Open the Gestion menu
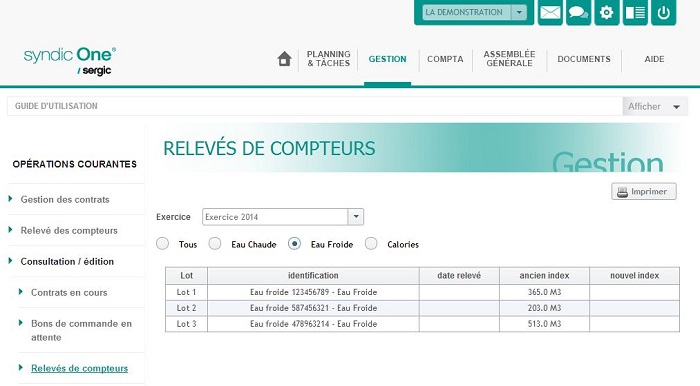This screenshot has height=386, width=700. tap(388, 59)
